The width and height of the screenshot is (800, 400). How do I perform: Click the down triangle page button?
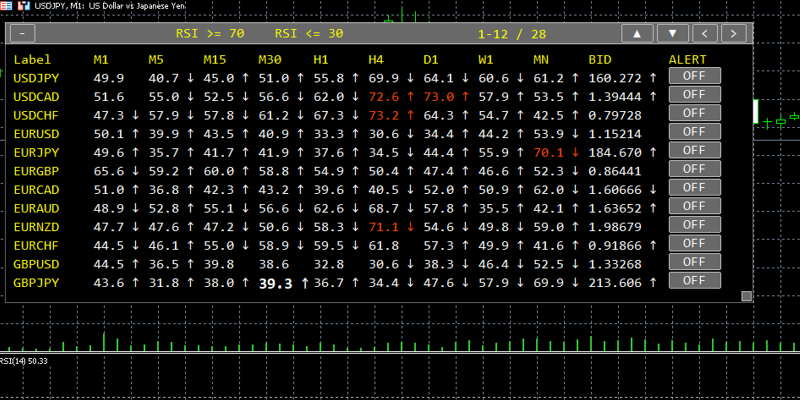(672, 34)
